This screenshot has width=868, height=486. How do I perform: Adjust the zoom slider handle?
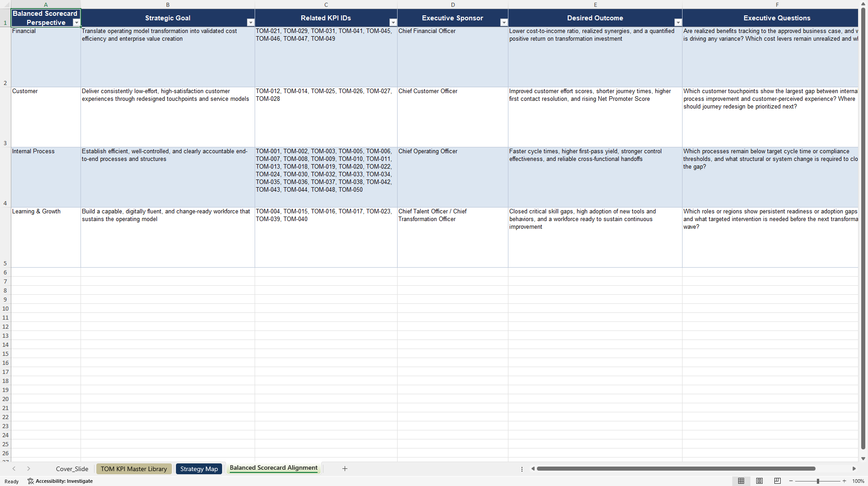tap(818, 481)
